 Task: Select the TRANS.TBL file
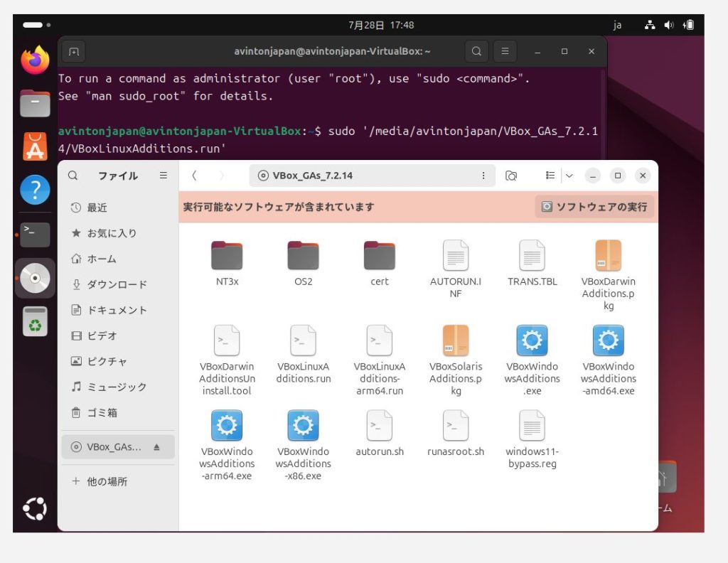pos(532,263)
